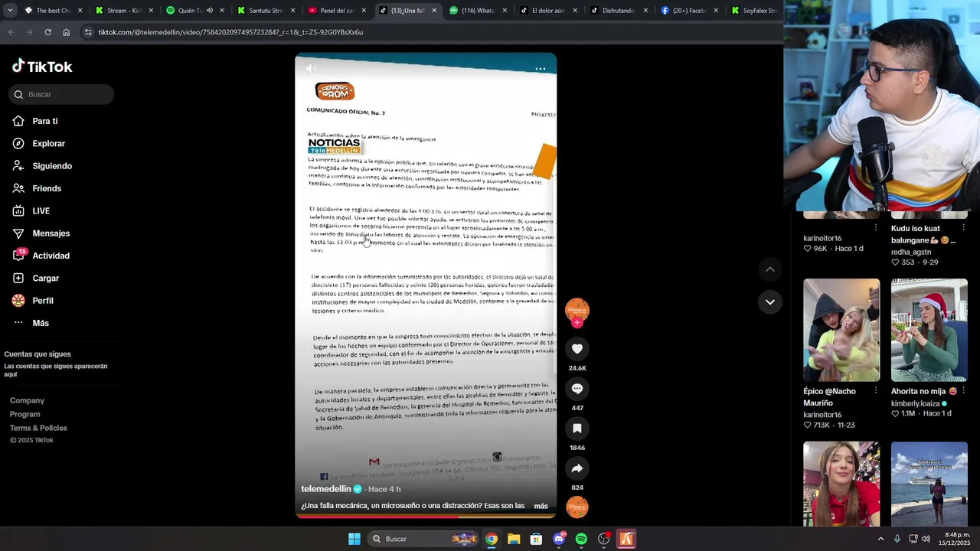Open the tab search dropdown arrow
980x551 pixels.
(x=9, y=10)
